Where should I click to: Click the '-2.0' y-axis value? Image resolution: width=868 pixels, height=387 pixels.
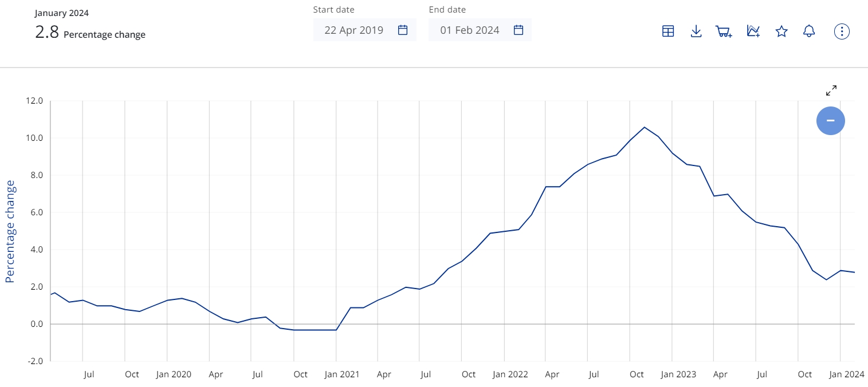(x=35, y=361)
